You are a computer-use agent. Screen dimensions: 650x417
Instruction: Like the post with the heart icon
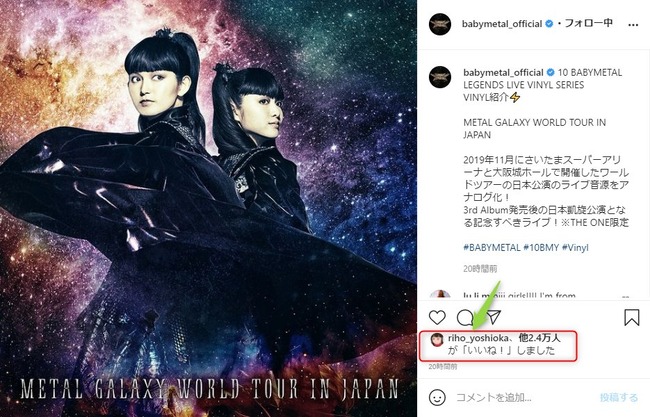point(437,318)
